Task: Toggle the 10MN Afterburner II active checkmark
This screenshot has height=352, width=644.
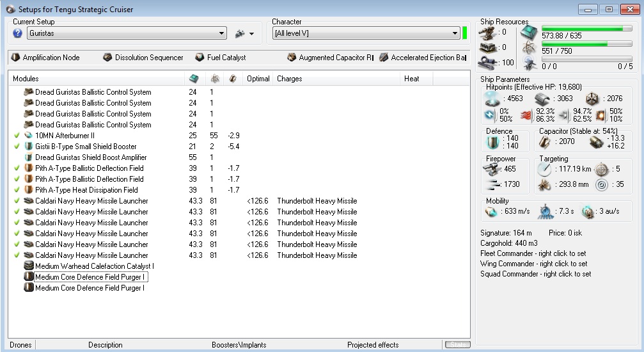Action: pos(17,136)
